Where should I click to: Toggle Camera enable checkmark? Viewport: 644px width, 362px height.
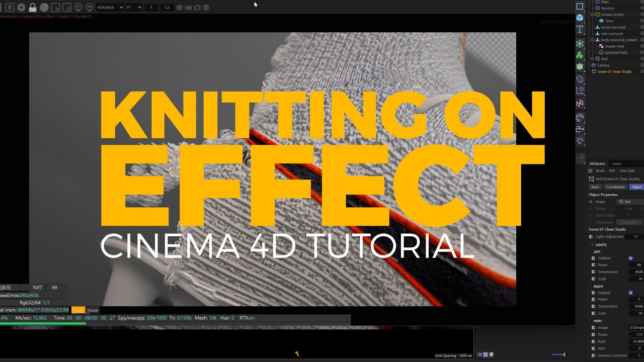(x=642, y=65)
